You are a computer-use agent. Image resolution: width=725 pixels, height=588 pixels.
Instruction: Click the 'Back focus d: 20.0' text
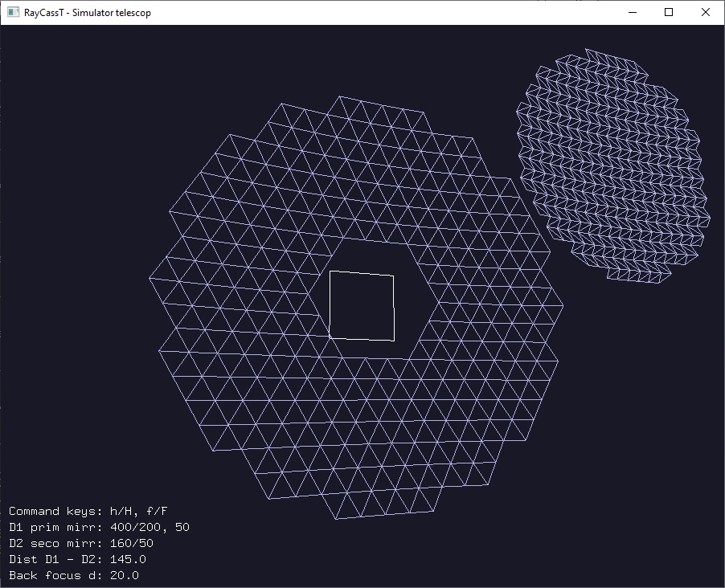(73, 575)
